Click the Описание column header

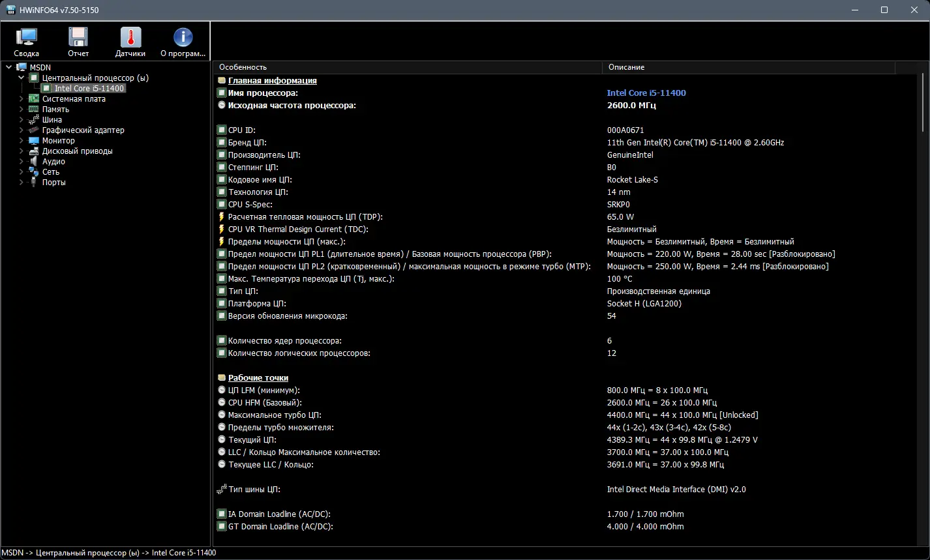tap(626, 67)
